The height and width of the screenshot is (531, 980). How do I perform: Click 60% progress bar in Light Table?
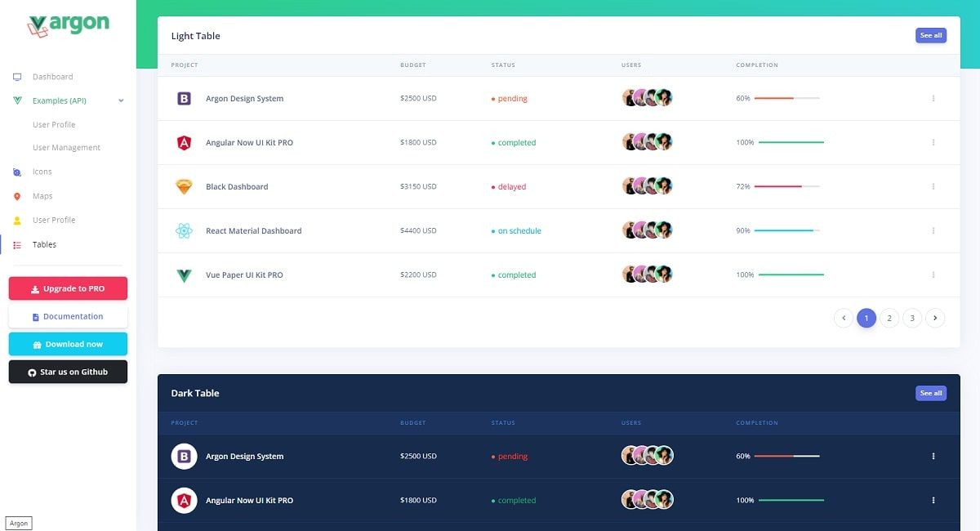[x=787, y=99]
